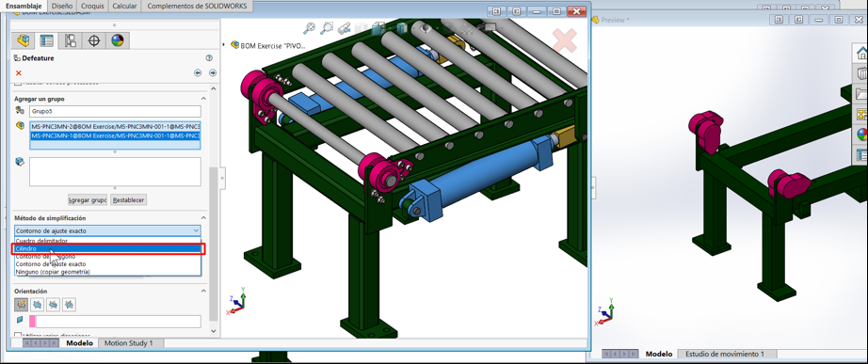Open the Display Style cube icon
Image resolution: width=868 pixels, height=364 pixels.
(402, 27)
